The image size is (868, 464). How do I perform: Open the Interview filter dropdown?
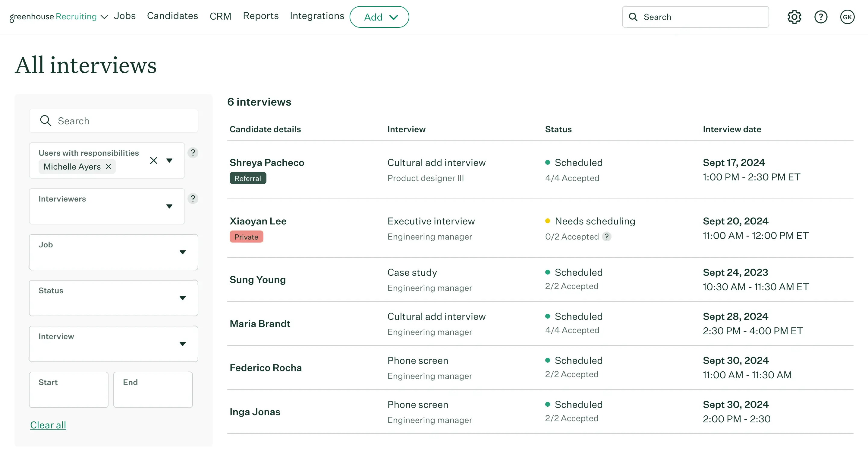(x=182, y=344)
